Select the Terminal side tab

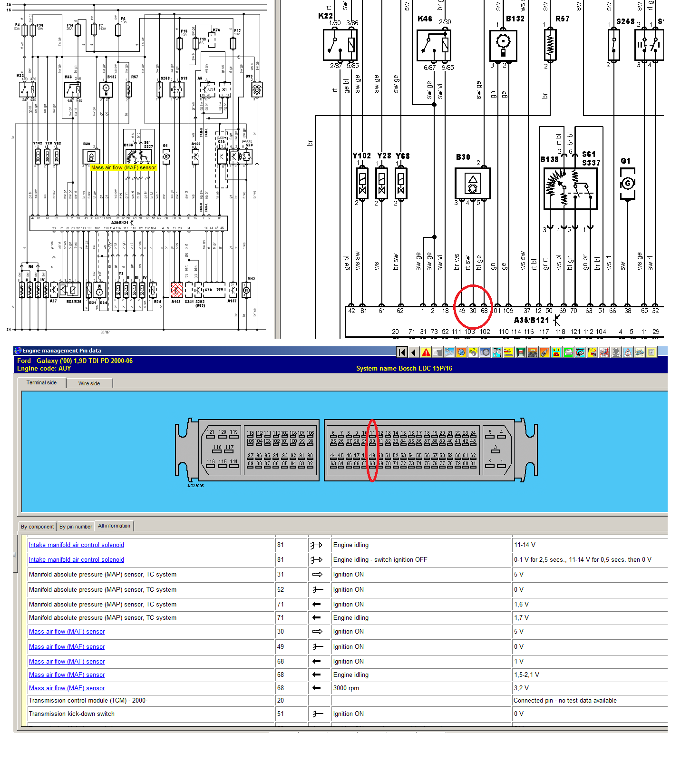click(x=41, y=383)
